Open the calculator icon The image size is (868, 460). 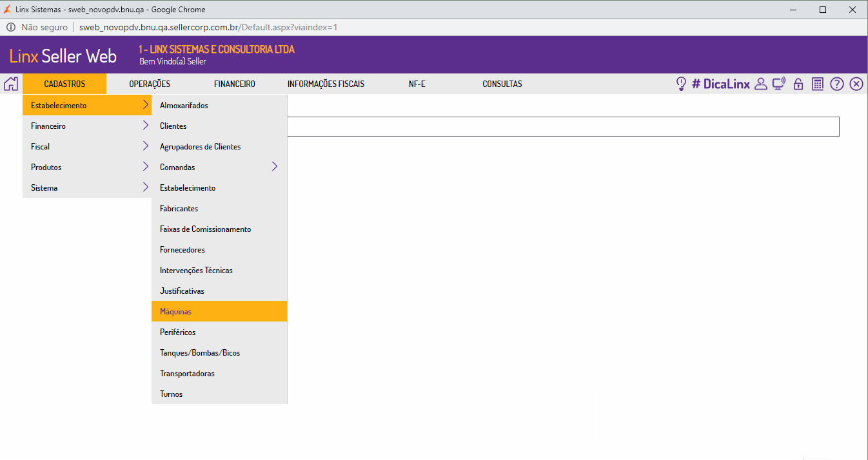818,84
